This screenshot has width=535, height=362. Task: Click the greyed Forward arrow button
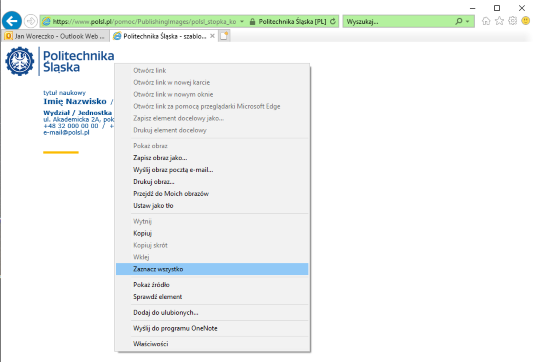pos(31,21)
